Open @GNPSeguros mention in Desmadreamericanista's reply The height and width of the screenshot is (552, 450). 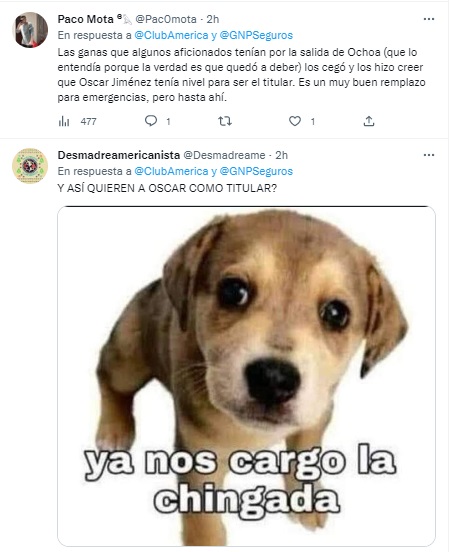click(256, 171)
